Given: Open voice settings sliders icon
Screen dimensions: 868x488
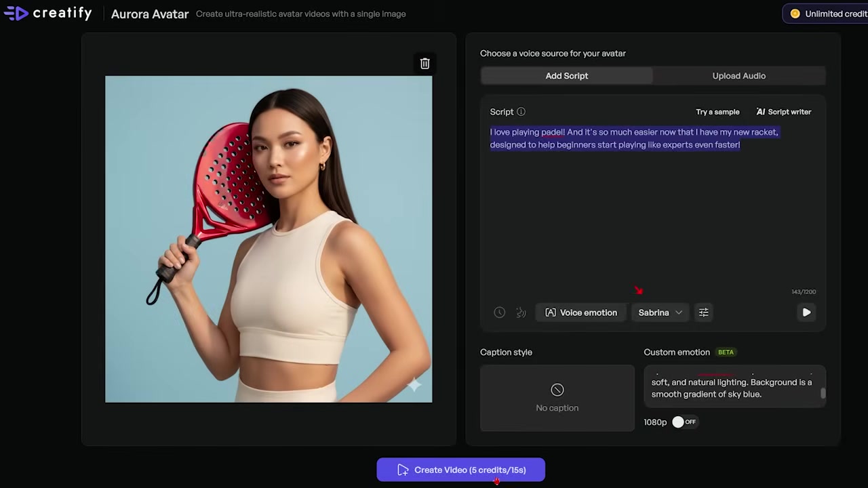Looking at the screenshot, I should [704, 312].
